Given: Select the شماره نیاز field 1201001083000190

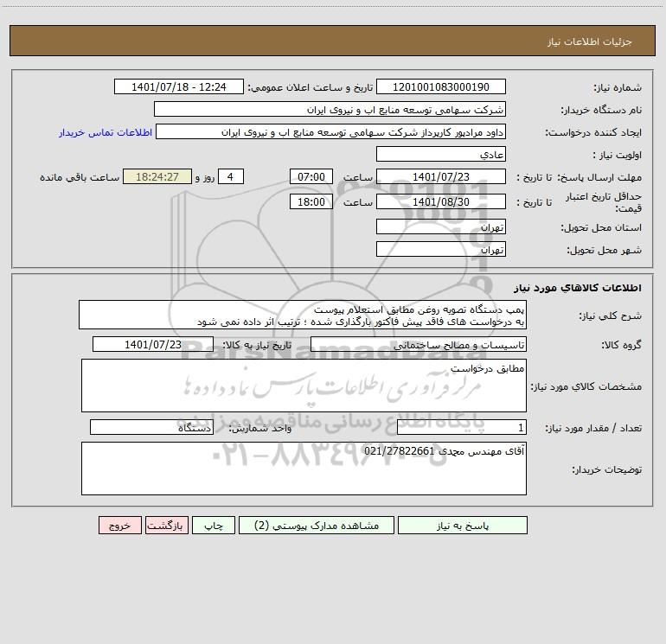Looking at the screenshot, I should tap(441, 86).
